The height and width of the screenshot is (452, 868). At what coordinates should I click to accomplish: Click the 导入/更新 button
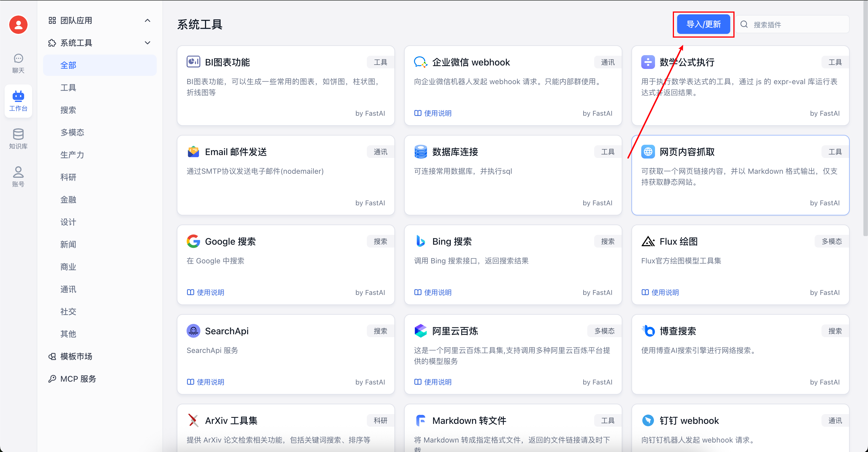(704, 24)
